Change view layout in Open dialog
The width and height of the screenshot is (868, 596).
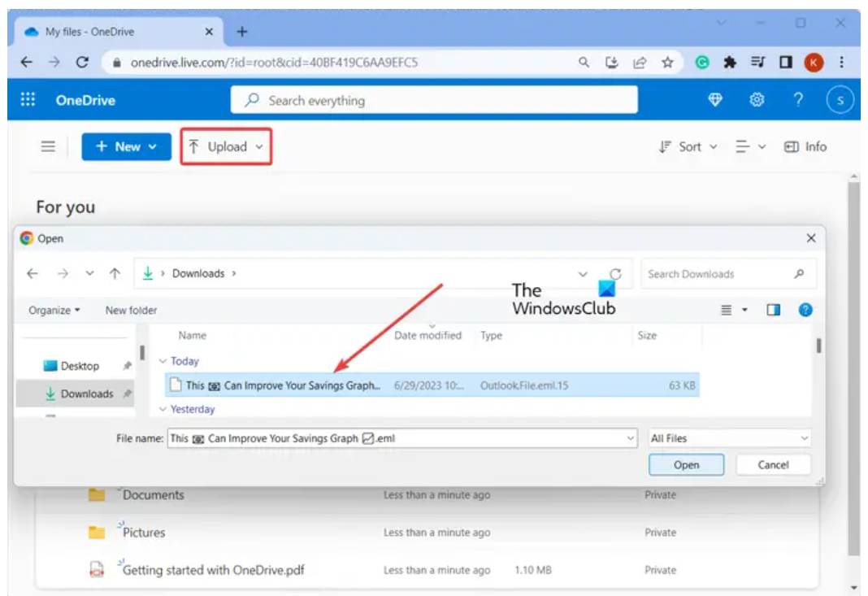pos(734,310)
